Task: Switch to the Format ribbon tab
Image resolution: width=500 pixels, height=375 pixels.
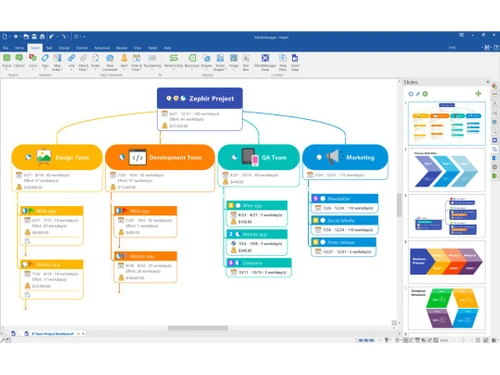Action: [82, 48]
